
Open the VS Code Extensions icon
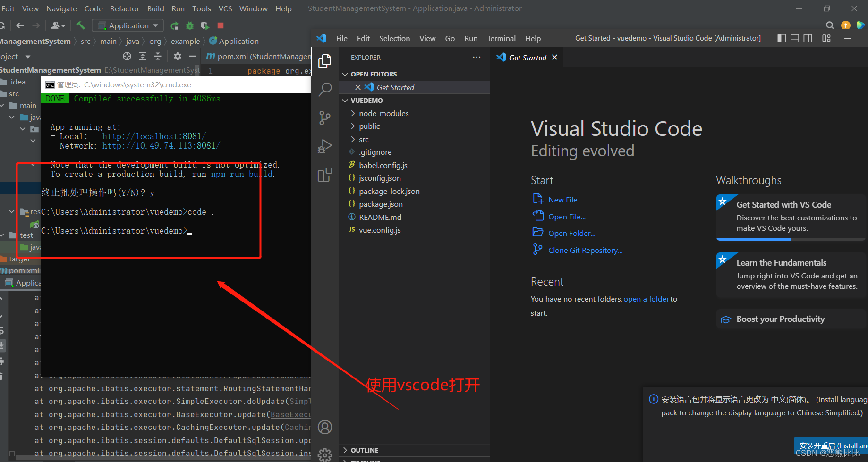click(325, 175)
